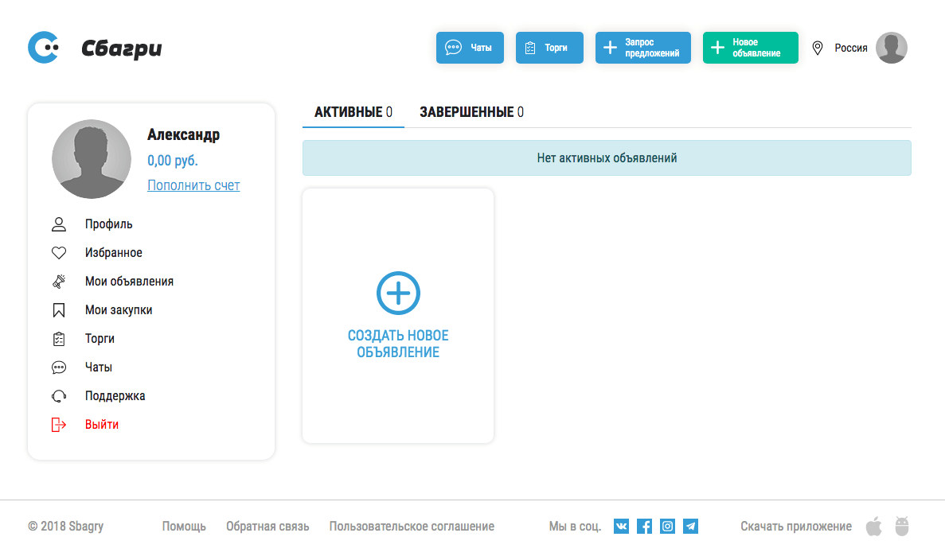Open Торги from the top bar

pyautogui.click(x=549, y=48)
